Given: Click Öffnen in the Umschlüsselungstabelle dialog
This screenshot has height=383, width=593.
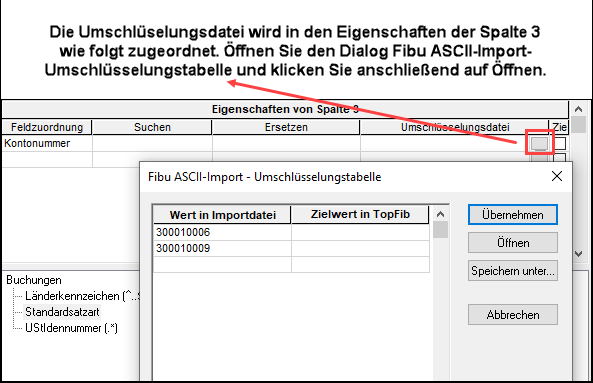Looking at the screenshot, I should coord(512,243).
